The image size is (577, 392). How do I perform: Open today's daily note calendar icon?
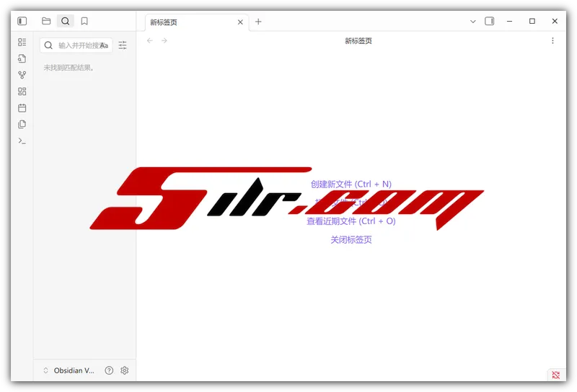22,108
